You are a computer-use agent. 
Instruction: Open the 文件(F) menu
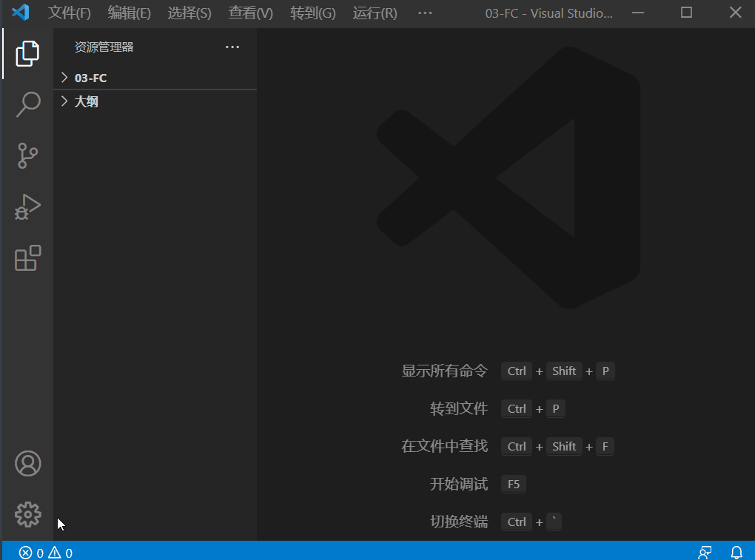[x=69, y=13]
